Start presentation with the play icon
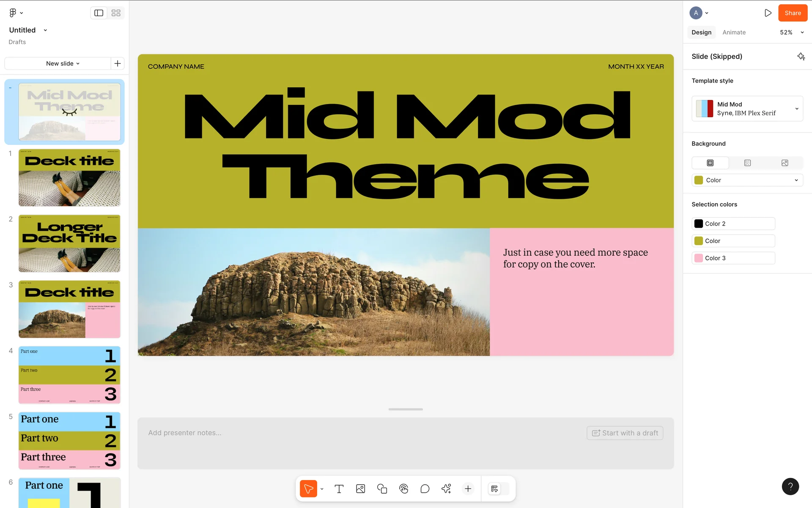The height and width of the screenshot is (508, 812). pos(768,13)
